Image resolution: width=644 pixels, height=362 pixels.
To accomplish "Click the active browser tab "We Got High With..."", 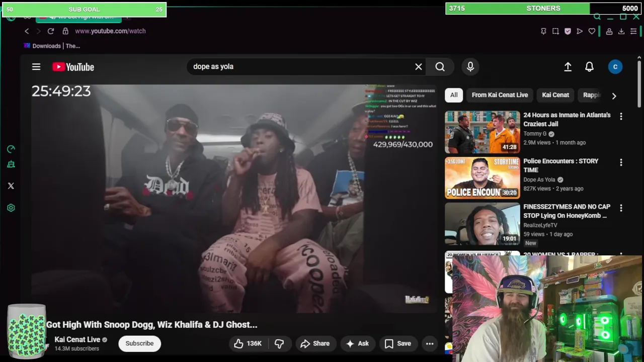I will (x=79, y=18).
